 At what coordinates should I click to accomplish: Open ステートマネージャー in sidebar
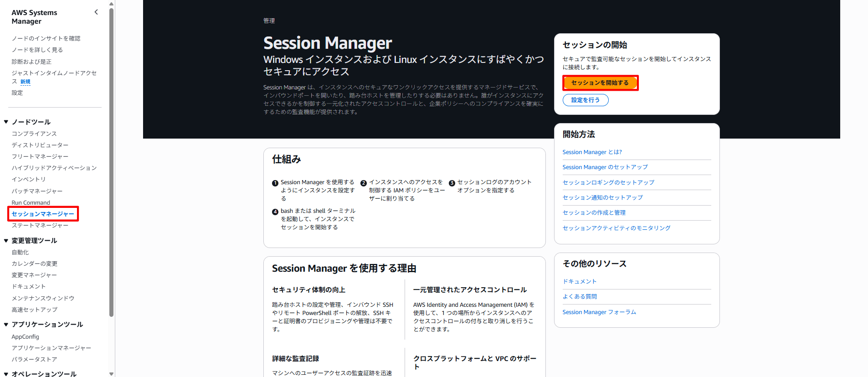(40, 225)
